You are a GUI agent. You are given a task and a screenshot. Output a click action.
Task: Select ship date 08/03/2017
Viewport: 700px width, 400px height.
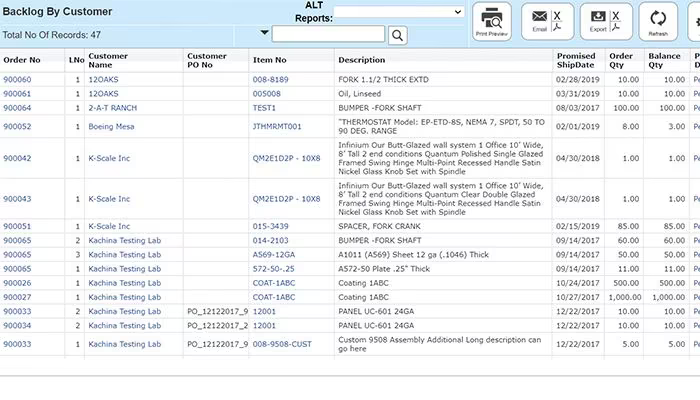tap(578, 108)
